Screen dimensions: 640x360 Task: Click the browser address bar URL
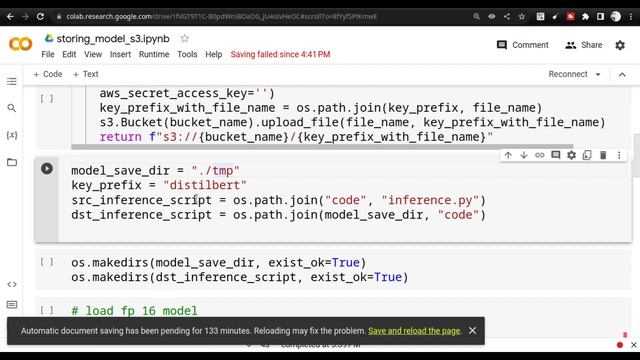click(222, 16)
